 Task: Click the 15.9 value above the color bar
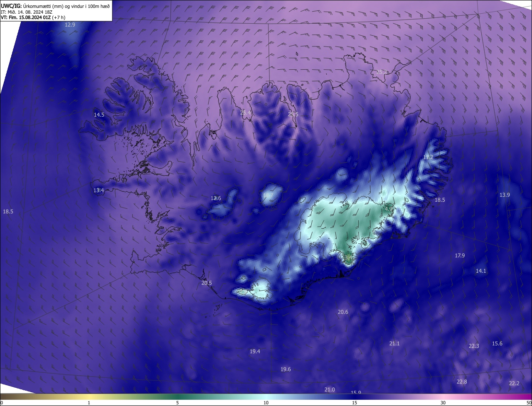pyautogui.click(x=356, y=392)
